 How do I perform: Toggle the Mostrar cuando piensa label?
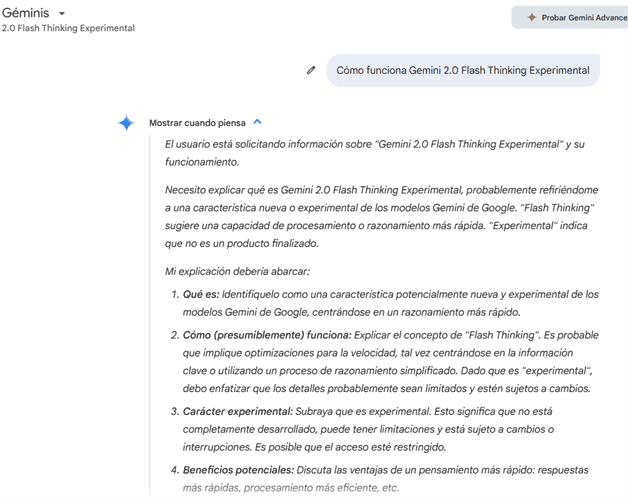[x=197, y=123]
